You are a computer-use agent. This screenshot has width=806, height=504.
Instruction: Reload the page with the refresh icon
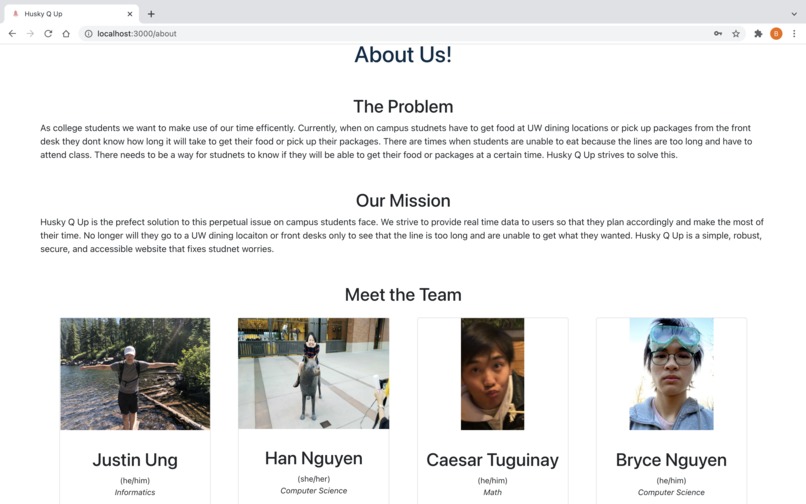[48, 33]
